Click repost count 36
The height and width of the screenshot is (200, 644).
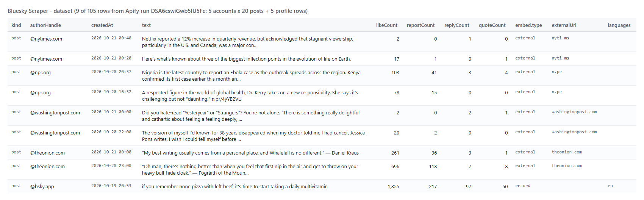point(434,153)
